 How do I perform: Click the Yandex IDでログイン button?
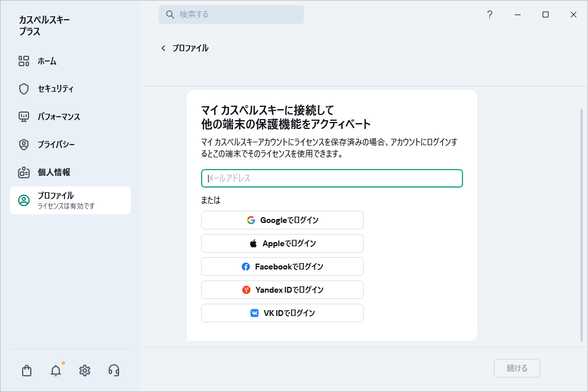click(282, 290)
